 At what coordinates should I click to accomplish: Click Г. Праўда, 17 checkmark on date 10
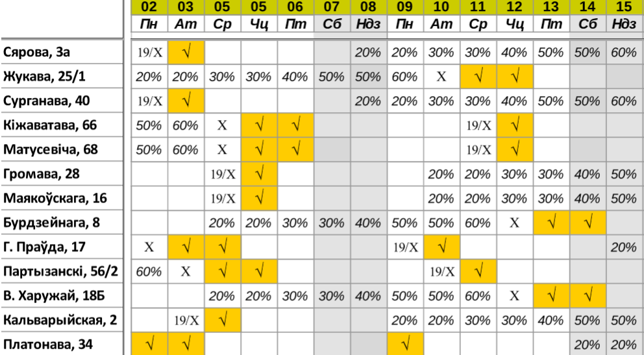tap(441, 247)
